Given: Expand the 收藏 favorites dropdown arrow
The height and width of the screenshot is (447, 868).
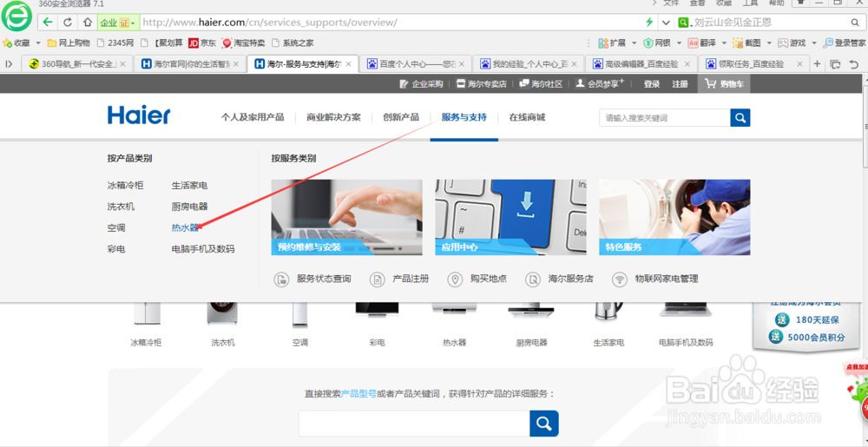Looking at the screenshot, I should tap(38, 43).
